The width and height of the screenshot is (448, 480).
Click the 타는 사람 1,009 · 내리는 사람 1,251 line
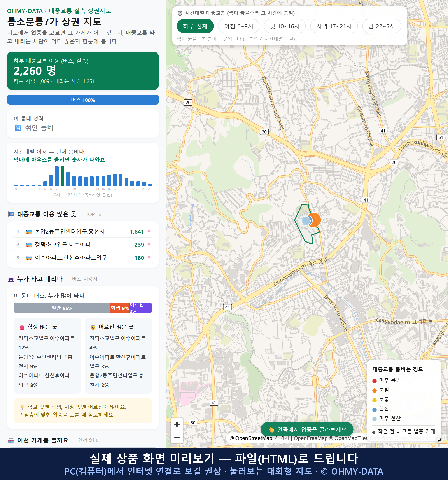click(x=54, y=81)
